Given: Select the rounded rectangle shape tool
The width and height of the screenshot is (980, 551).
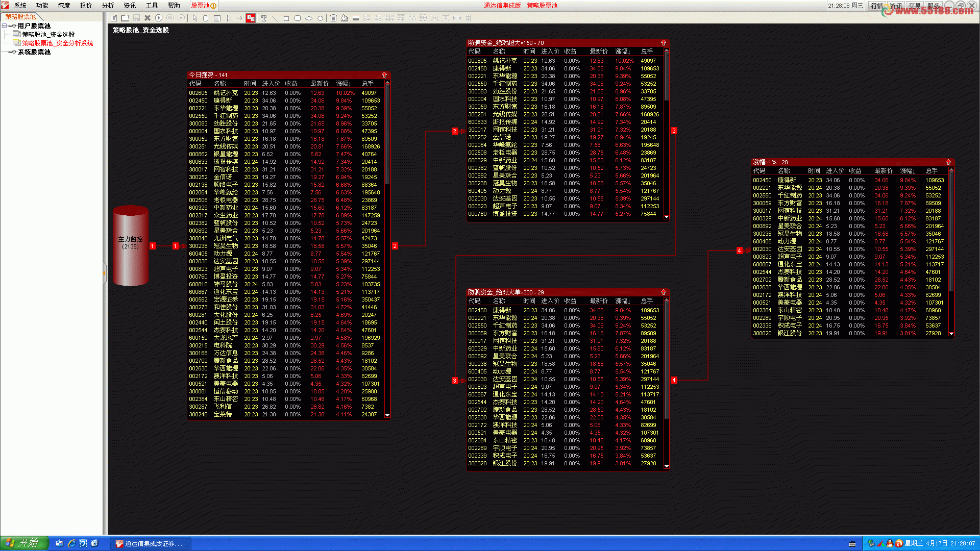Looking at the screenshot, I should click(298, 18).
